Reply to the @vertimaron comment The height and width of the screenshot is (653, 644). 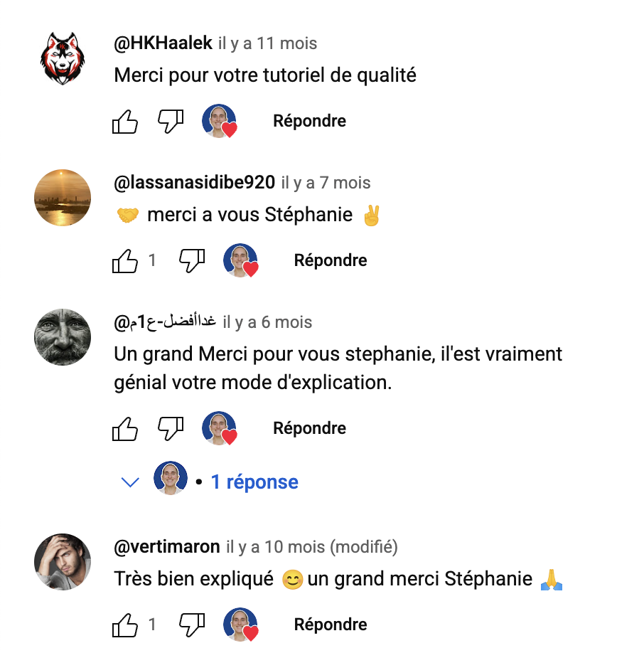pyautogui.click(x=331, y=625)
